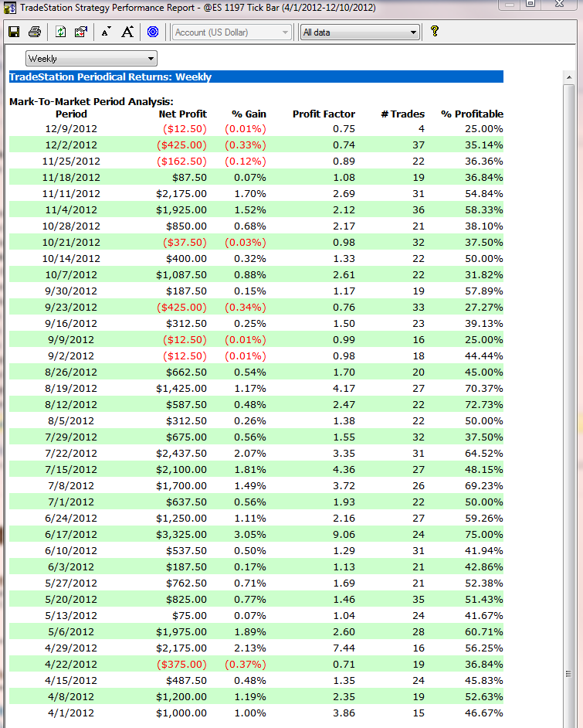Click the Net Profit column header
The width and height of the screenshot is (583, 728).
point(183,114)
